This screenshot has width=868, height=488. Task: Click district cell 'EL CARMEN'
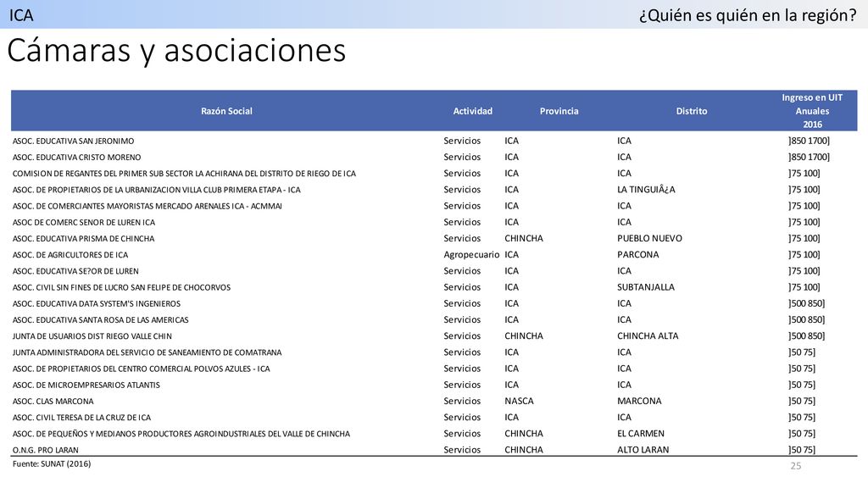click(x=641, y=434)
